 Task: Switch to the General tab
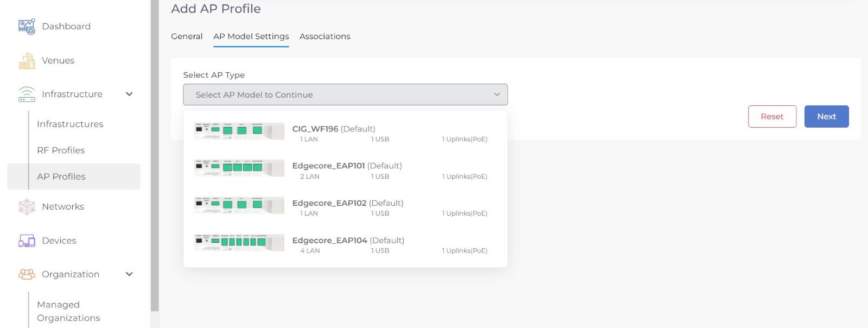tap(187, 36)
